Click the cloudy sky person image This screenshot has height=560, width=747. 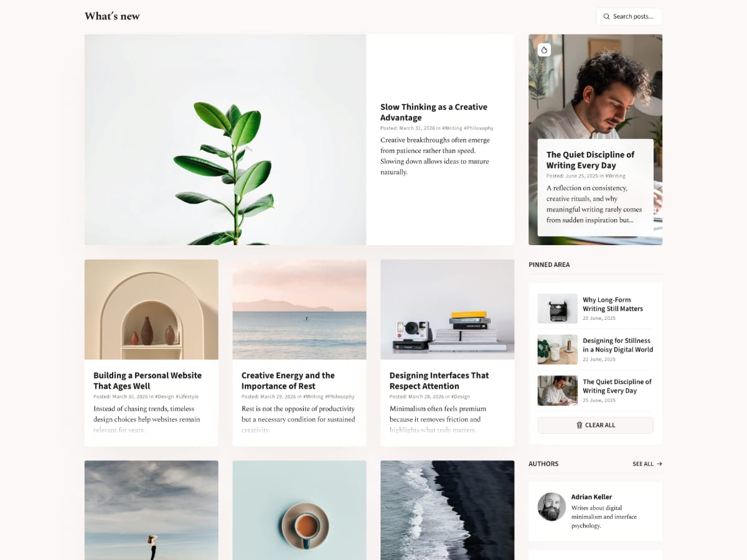(151, 510)
